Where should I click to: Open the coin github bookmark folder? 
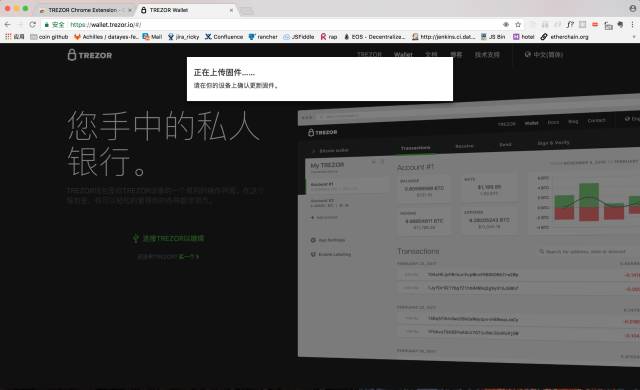[x=49, y=37]
